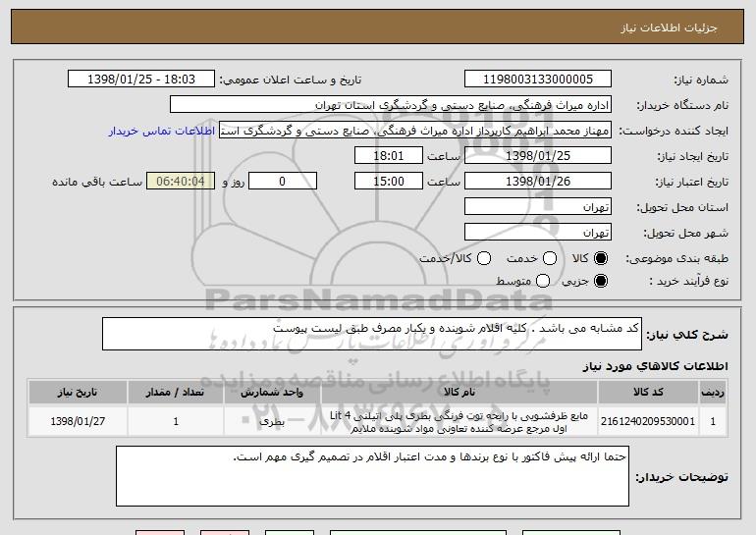
Task: Select the جزیی purchase type radio
Action: pos(601,281)
